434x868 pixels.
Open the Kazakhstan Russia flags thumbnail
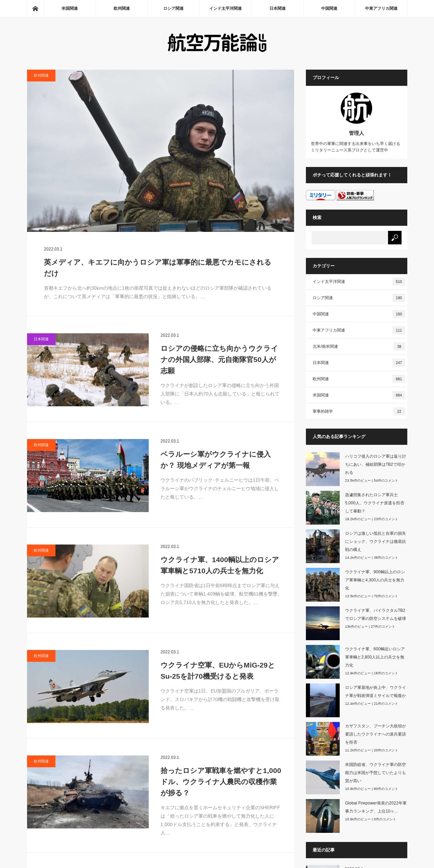tap(323, 739)
